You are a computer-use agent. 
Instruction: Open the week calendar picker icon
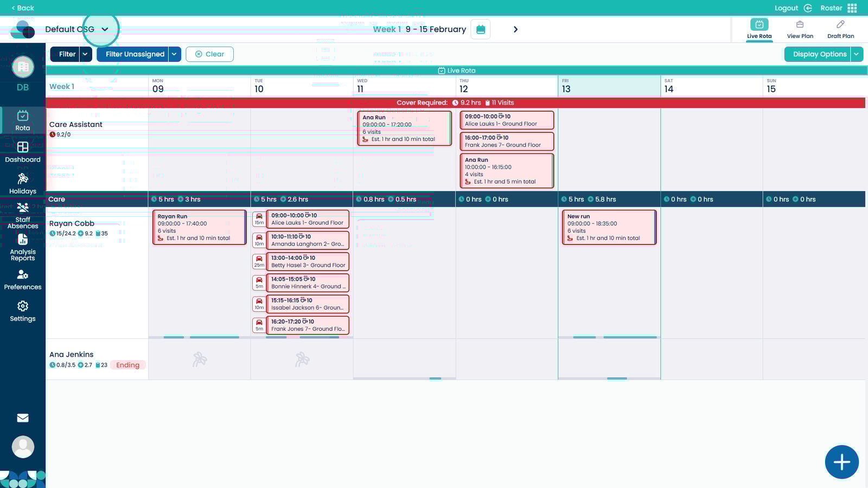pyautogui.click(x=481, y=29)
